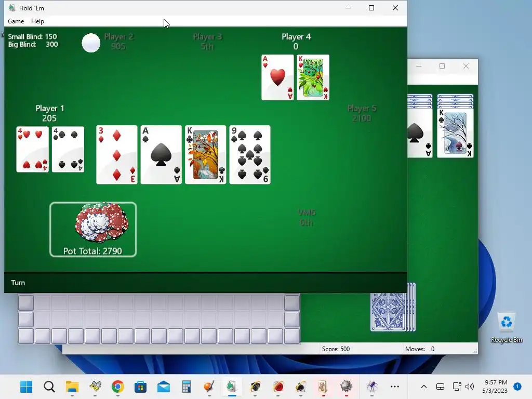Image resolution: width=532 pixels, height=399 pixels.
Task: Open the notification badge showing 1
Action: coord(517,387)
